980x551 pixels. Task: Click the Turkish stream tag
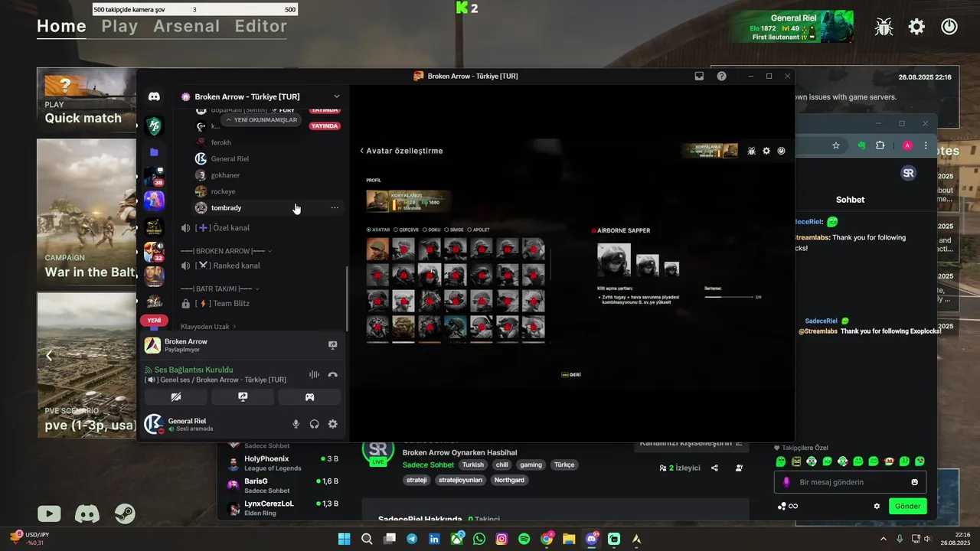click(x=473, y=465)
